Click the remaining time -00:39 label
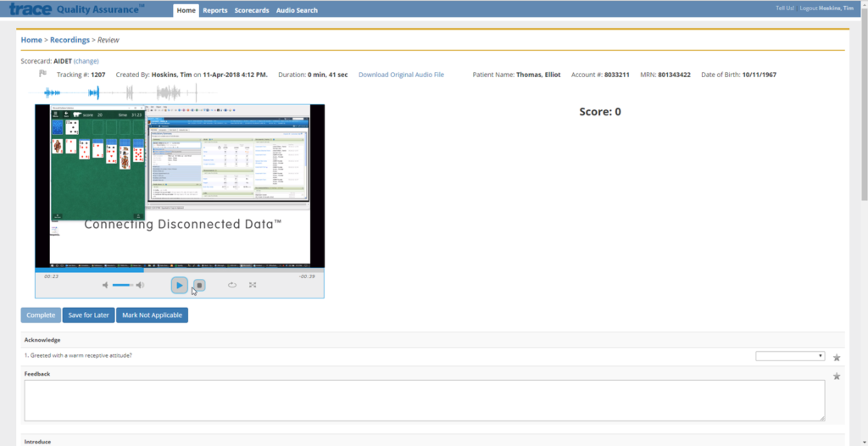868x446 pixels. [307, 276]
